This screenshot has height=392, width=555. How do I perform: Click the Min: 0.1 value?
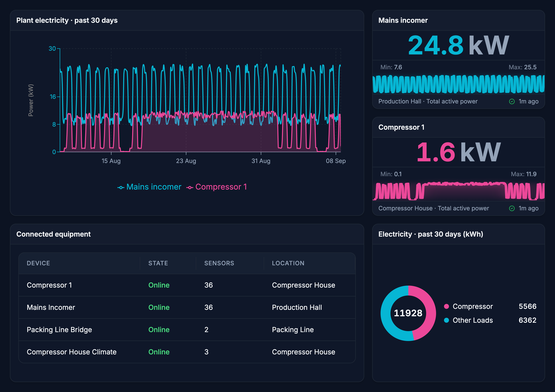click(391, 174)
